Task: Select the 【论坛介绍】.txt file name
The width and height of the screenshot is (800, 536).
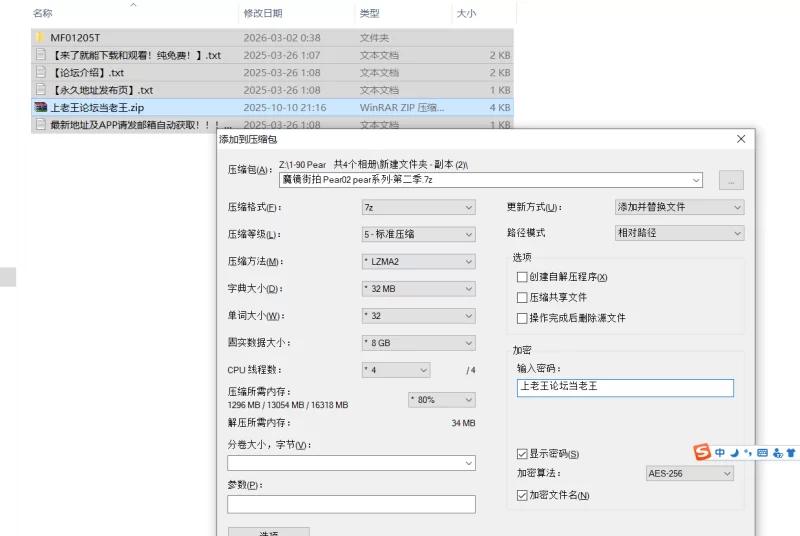Action: coord(87,72)
